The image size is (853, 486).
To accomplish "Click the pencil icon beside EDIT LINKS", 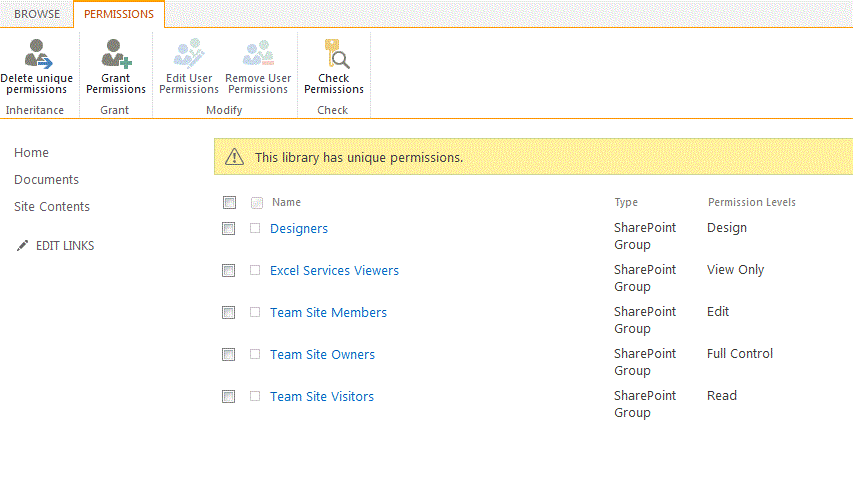I will (x=23, y=246).
